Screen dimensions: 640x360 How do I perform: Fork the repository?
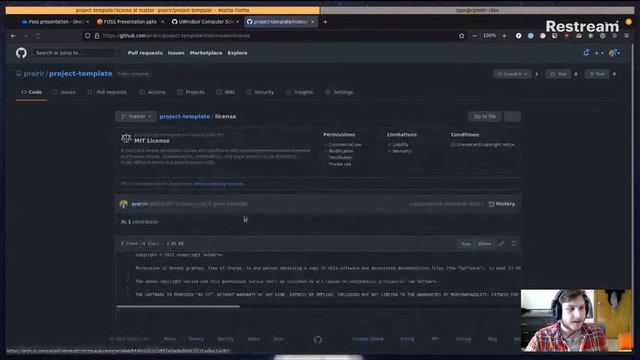[x=597, y=74]
